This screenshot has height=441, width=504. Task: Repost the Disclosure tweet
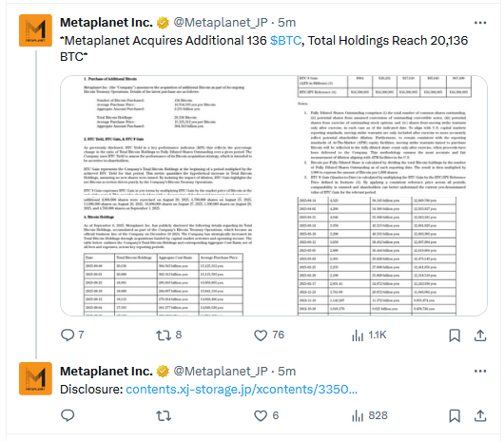point(164,416)
